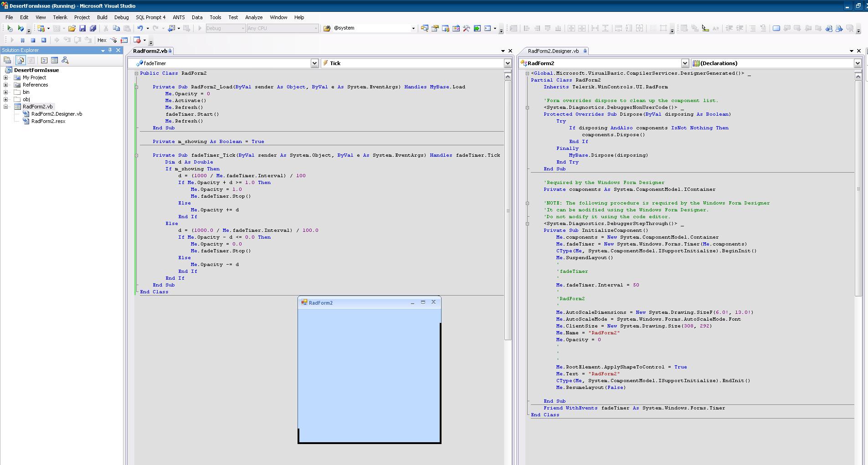Click the Save All icon
This screenshot has height=465, width=868.
point(93,28)
